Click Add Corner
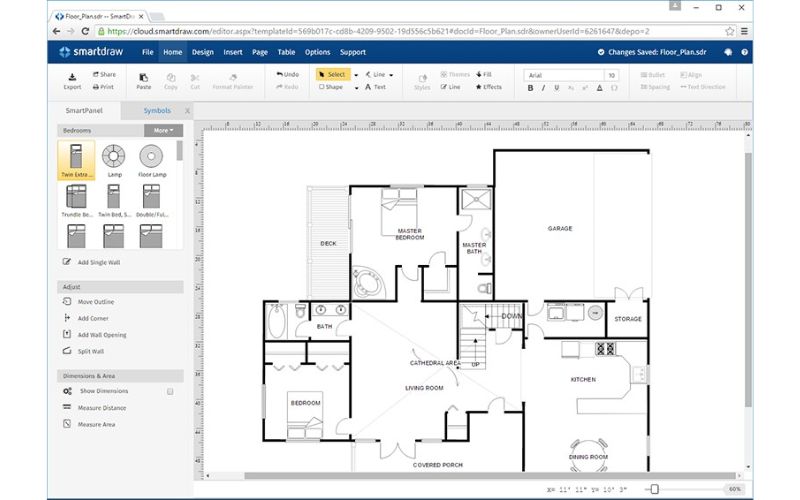 pos(86,318)
